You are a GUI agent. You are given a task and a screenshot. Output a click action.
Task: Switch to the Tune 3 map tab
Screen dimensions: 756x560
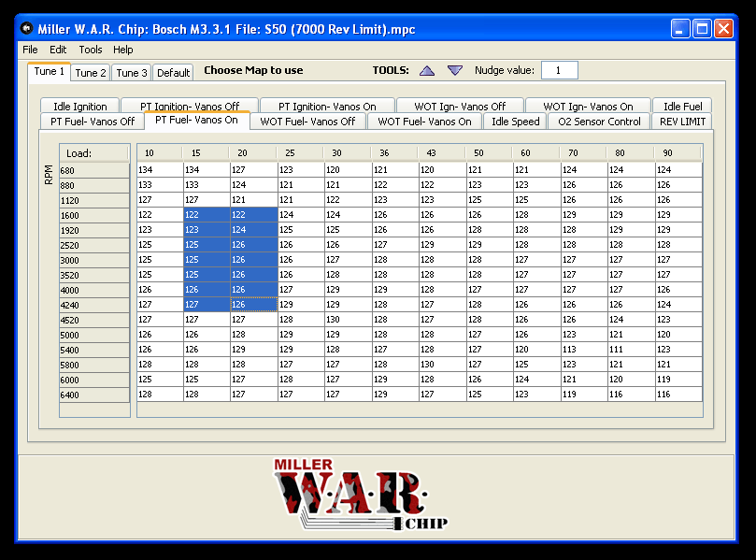[132, 73]
